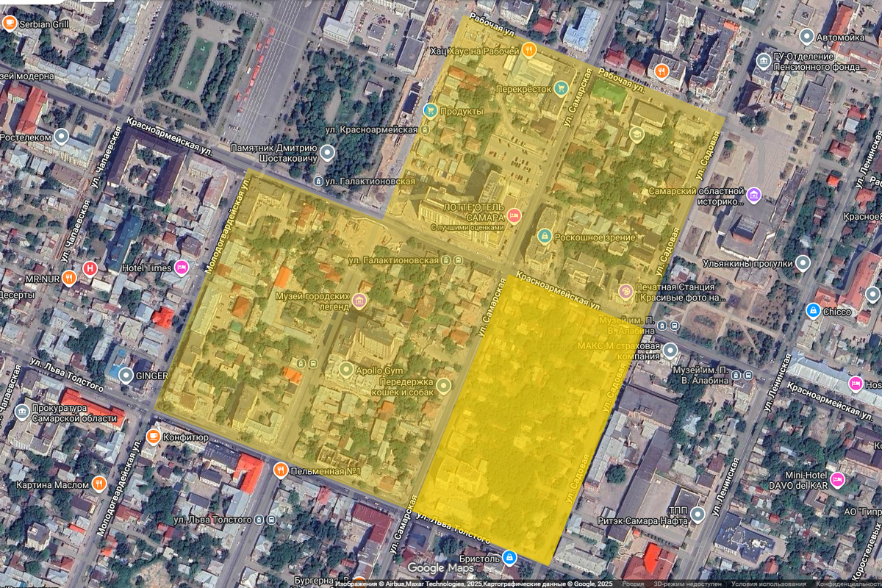
Task: Select the Продукты shop icon
Action: click(431, 111)
